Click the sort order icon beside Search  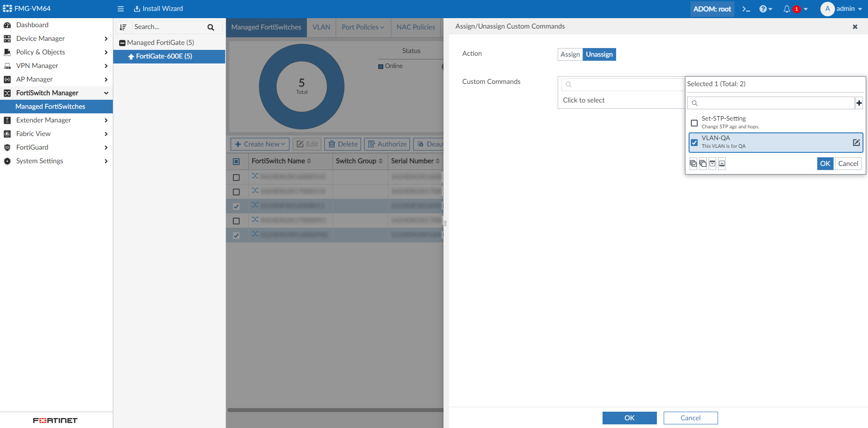coord(123,27)
